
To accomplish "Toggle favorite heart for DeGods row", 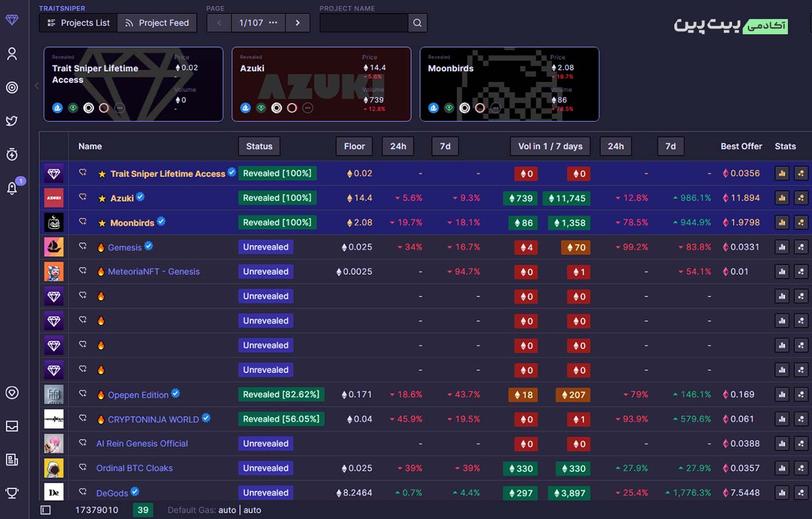I will (82, 492).
